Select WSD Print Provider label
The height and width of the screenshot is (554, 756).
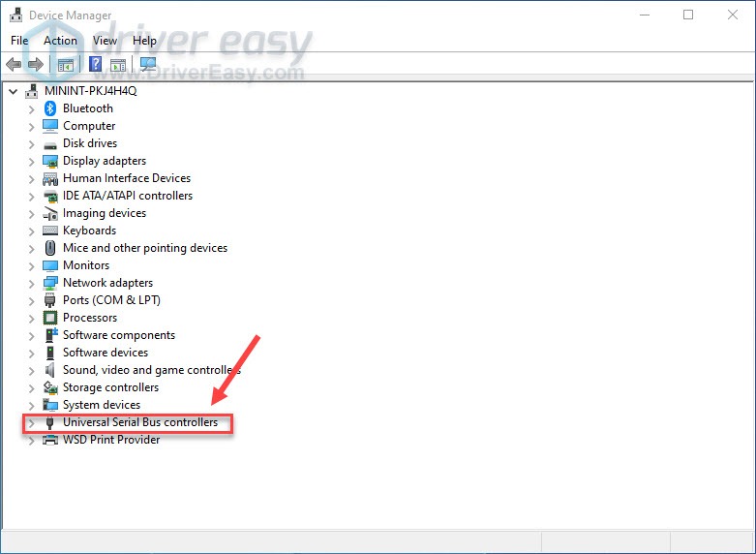tap(111, 440)
